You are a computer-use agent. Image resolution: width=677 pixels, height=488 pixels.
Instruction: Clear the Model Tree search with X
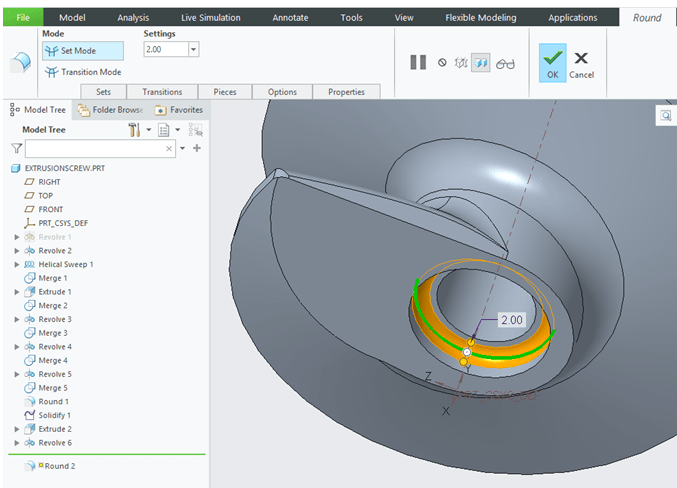[x=169, y=148]
